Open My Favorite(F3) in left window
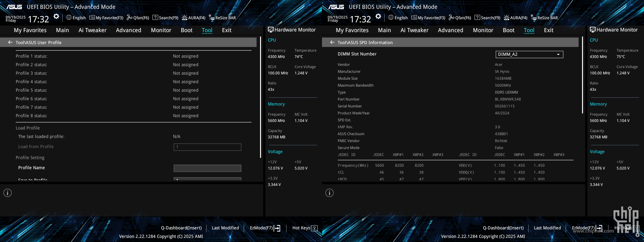Viewport: 644px width, 242px height. 106,18
